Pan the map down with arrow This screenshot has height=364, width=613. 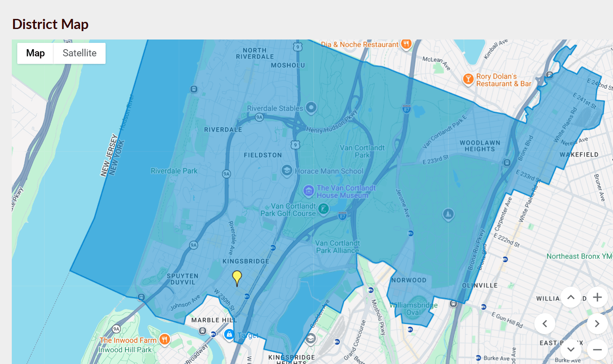pos(571,349)
